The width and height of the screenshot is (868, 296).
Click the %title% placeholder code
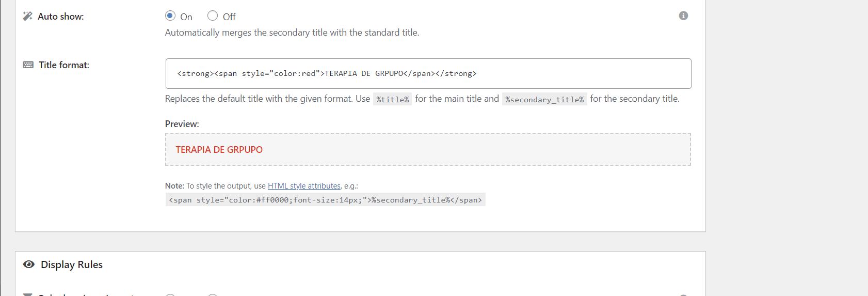coord(393,99)
